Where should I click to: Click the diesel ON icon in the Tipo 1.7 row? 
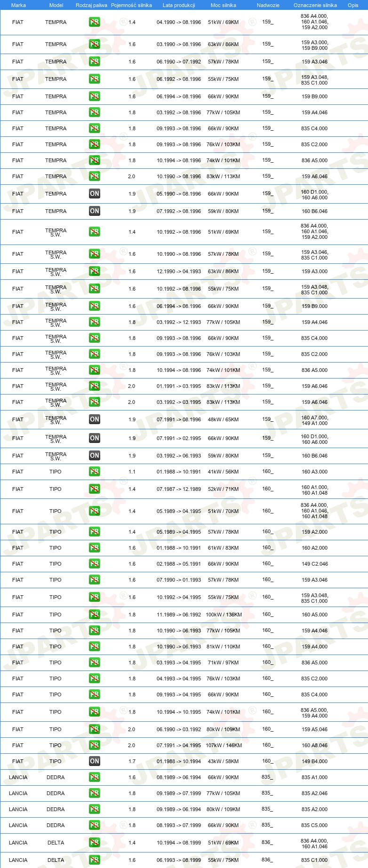(x=95, y=761)
